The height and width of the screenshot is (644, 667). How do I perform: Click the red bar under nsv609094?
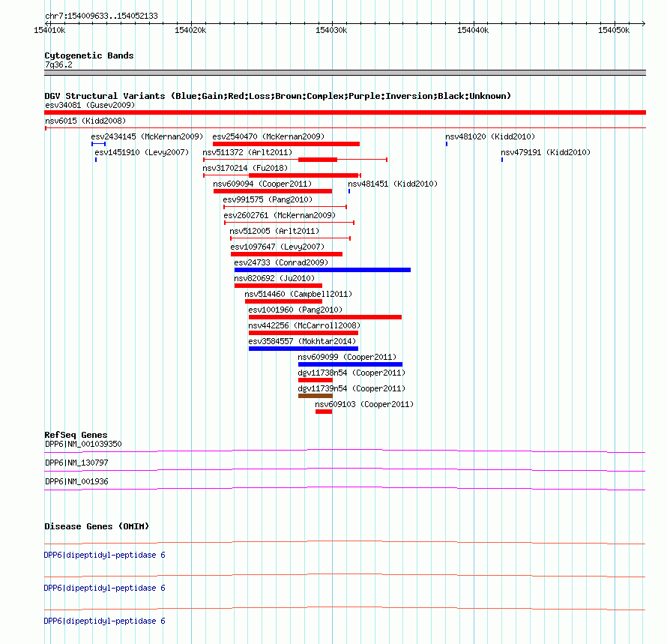tap(273, 191)
